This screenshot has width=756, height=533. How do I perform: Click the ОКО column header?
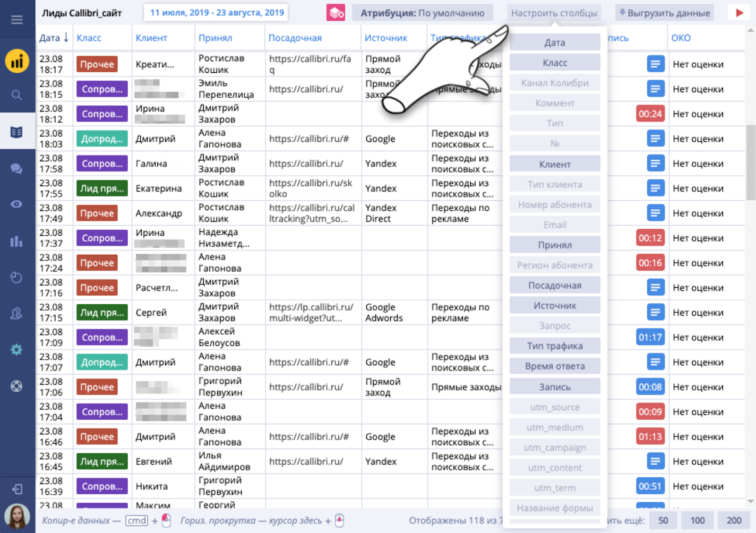coord(681,38)
